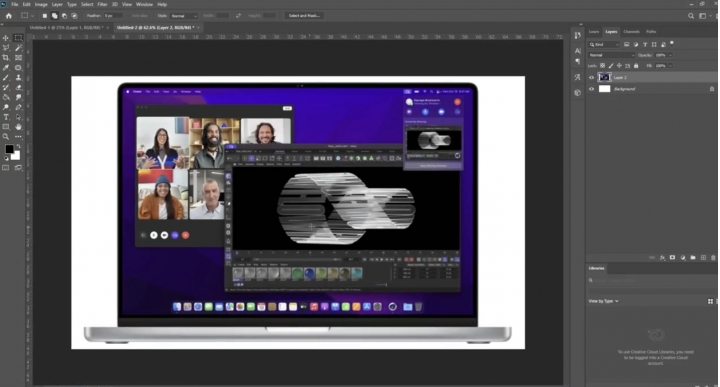Select the Hand tool
This screenshot has width=720, height=387.
(x=18, y=127)
